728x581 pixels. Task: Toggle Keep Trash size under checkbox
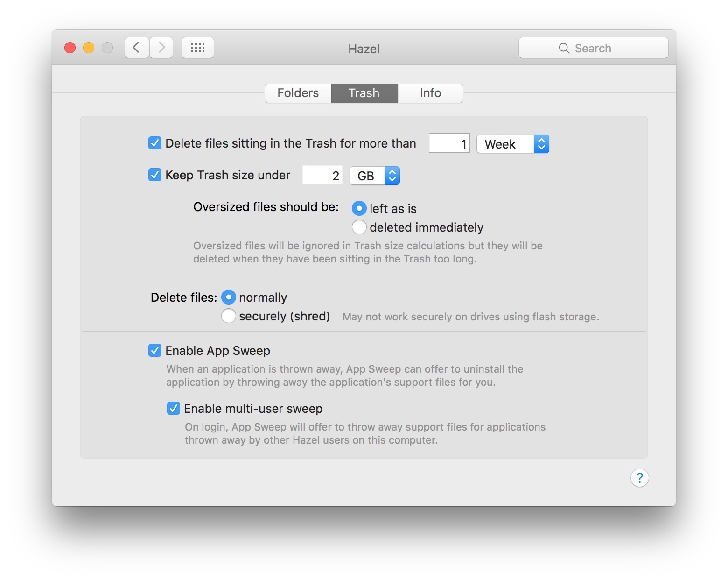point(155,175)
